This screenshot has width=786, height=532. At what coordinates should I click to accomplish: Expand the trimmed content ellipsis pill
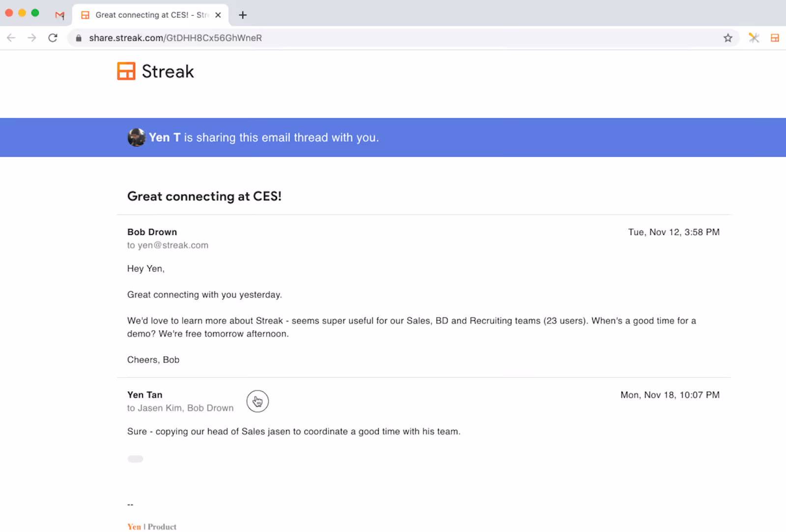click(x=136, y=459)
